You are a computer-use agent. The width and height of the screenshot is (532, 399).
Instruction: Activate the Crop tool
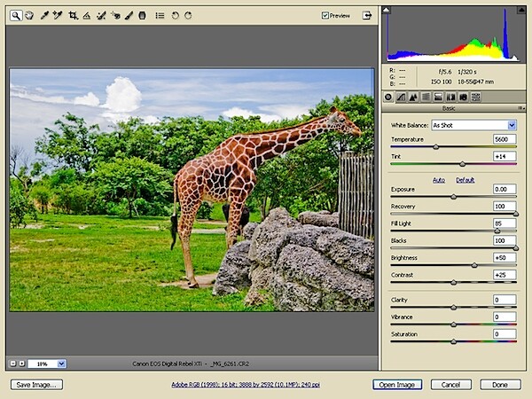(73, 15)
